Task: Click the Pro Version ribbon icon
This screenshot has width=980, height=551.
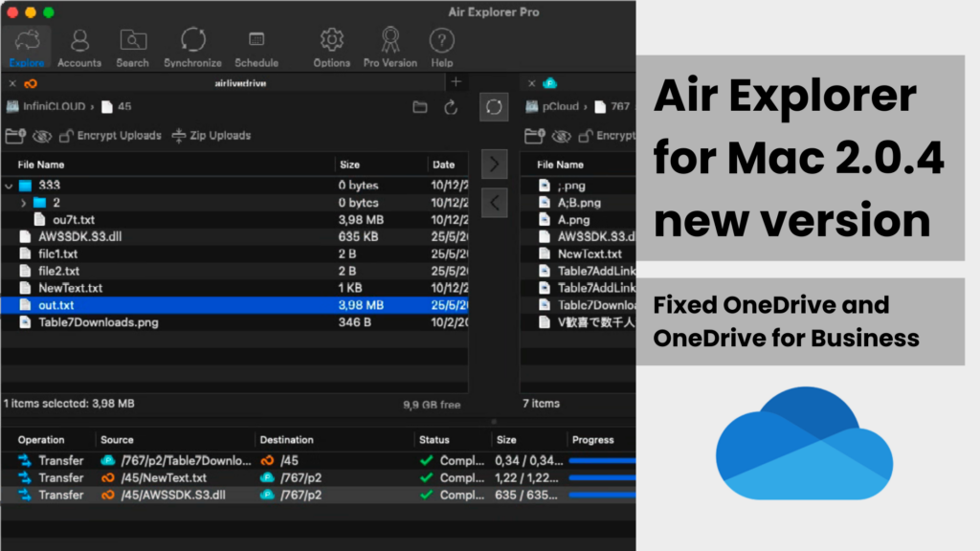Action: click(390, 47)
